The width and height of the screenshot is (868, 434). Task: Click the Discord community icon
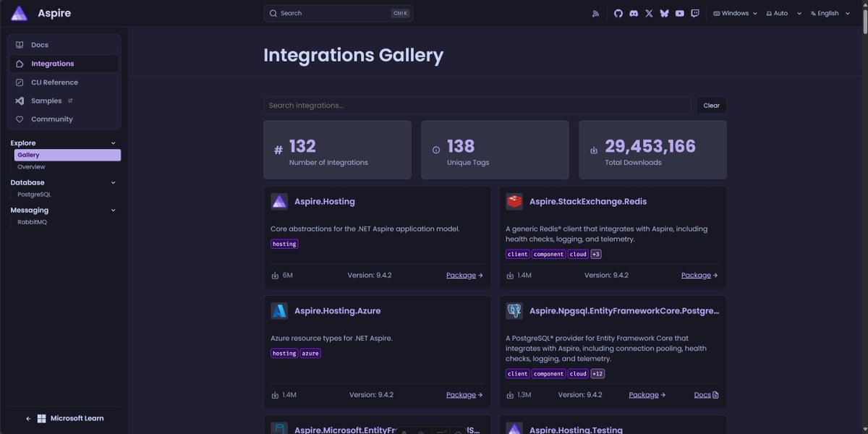tap(632, 12)
